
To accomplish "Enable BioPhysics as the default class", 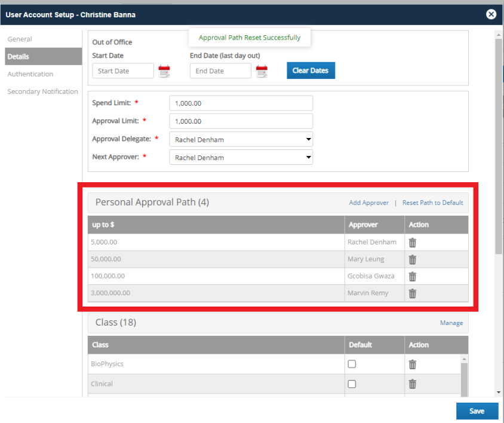I will pos(352,363).
